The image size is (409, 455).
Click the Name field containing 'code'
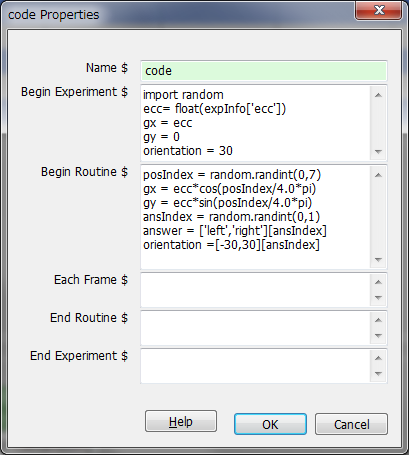coord(264,71)
